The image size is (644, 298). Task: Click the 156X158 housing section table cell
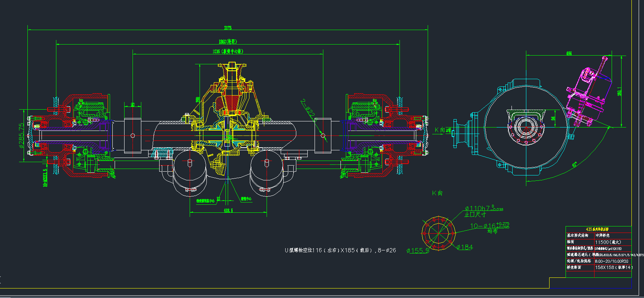[613, 267]
